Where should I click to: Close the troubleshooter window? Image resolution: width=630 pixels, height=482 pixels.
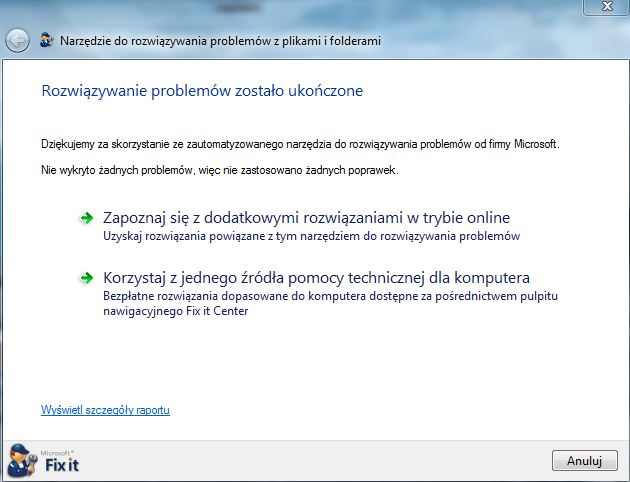click(x=607, y=6)
